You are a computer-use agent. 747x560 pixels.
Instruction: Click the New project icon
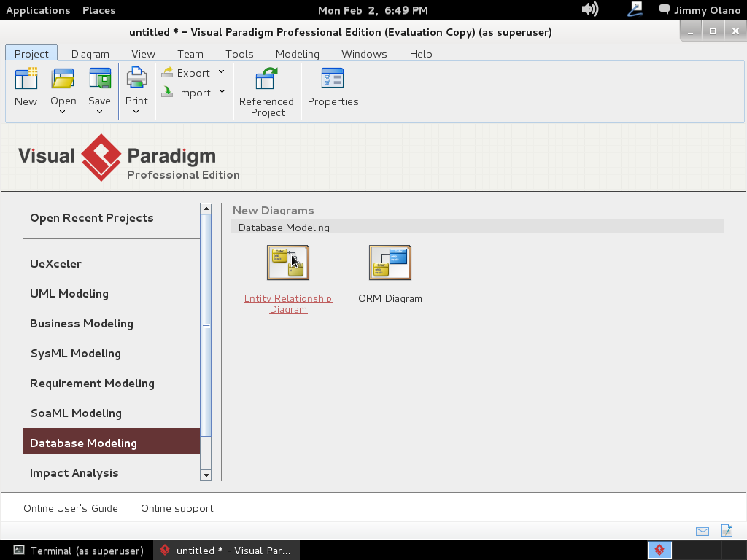(x=26, y=79)
